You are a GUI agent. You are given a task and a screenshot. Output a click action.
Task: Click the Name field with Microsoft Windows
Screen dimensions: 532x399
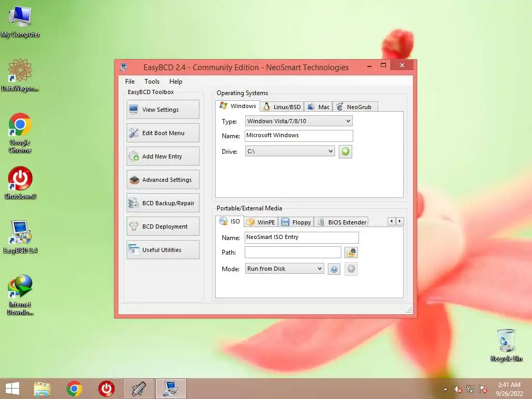coord(299,136)
